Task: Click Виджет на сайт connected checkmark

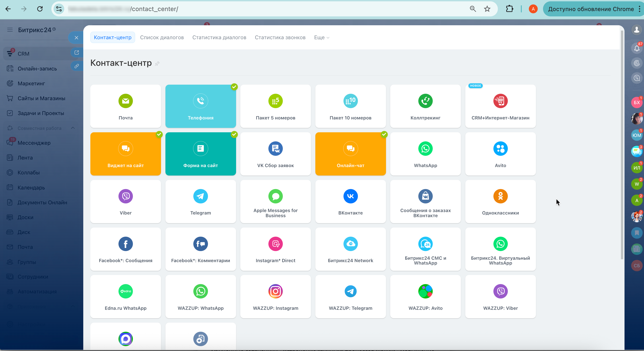Action: [159, 134]
